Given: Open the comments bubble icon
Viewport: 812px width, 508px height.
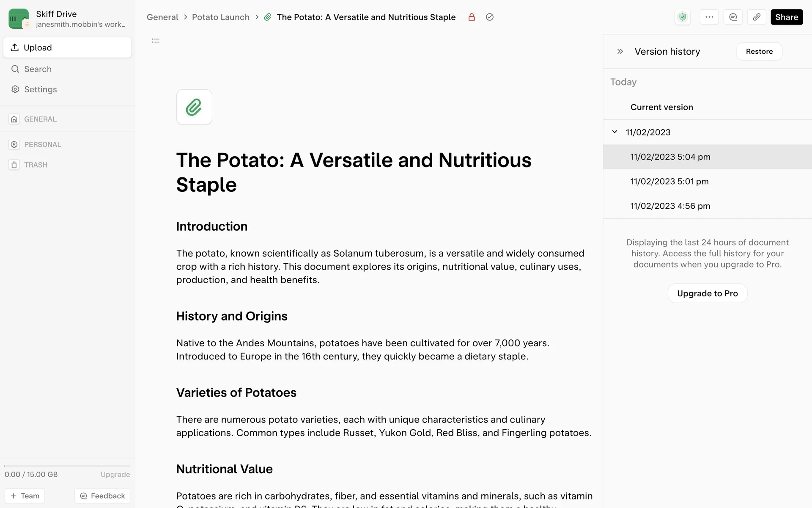Looking at the screenshot, I should [733, 17].
